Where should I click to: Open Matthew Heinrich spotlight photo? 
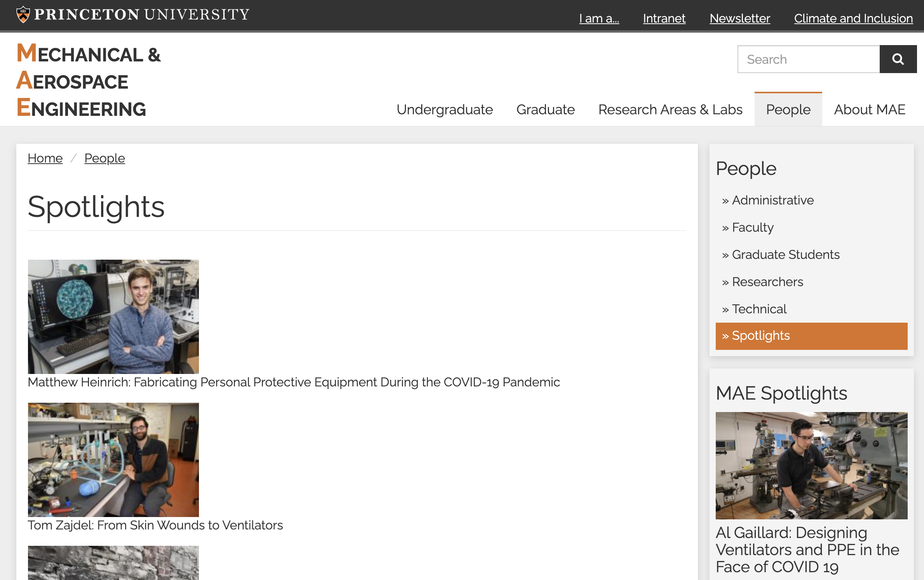(x=113, y=316)
